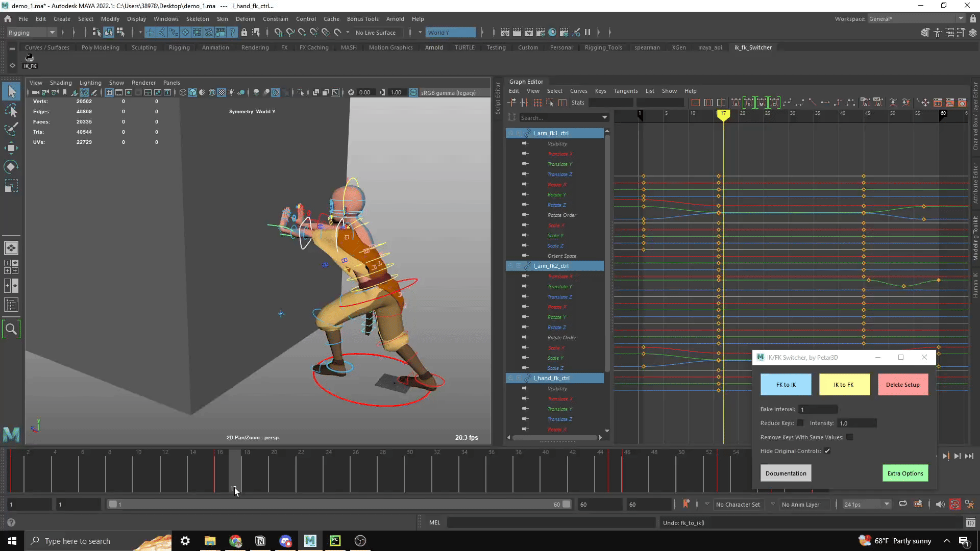Uncheck Hide Original Controls checkbox
Viewport: 980px width, 551px height.
tap(827, 451)
